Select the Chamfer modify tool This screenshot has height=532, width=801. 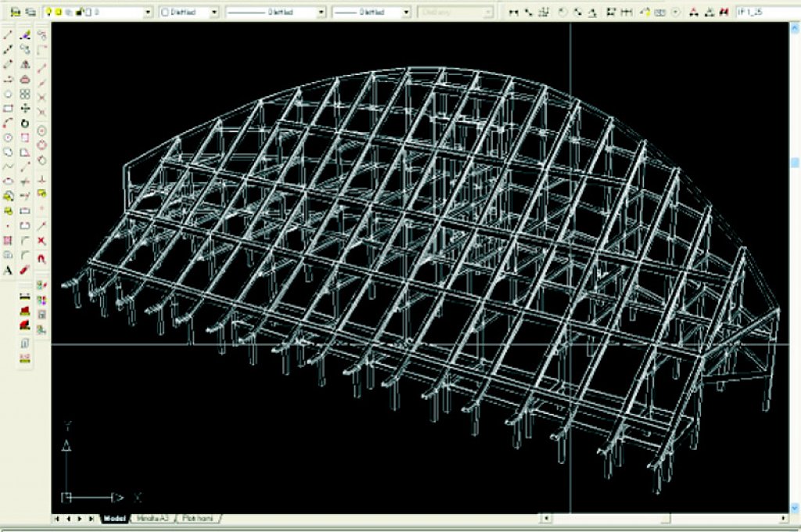(25, 241)
